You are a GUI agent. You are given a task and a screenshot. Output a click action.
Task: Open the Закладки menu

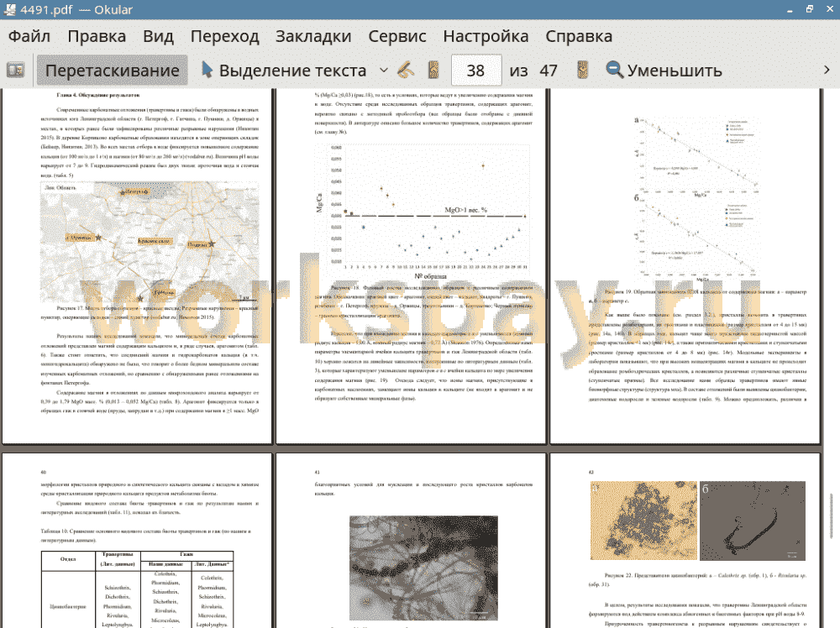pyautogui.click(x=313, y=36)
